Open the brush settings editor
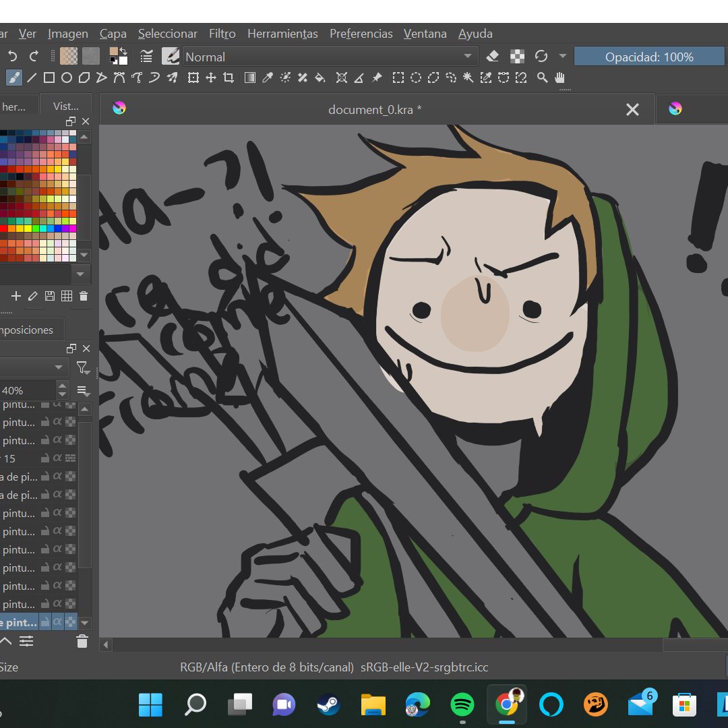This screenshot has width=728, height=728. pyautogui.click(x=146, y=57)
